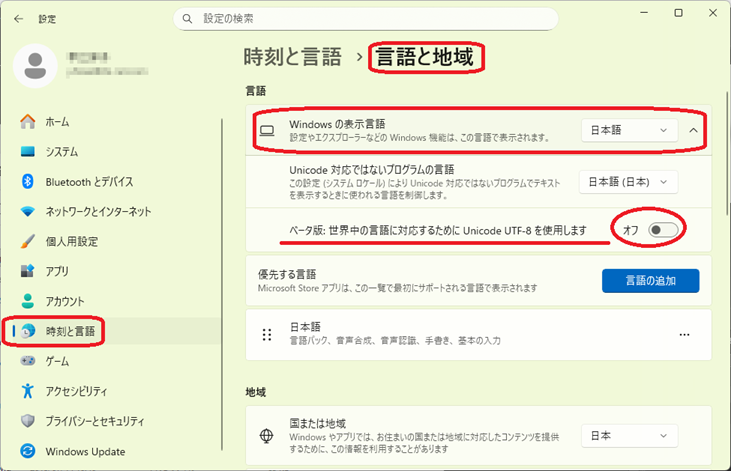Screen dimensions: 731x471
Task: Open the 日本語 (日本) system locale dropdown
Action: (x=628, y=182)
